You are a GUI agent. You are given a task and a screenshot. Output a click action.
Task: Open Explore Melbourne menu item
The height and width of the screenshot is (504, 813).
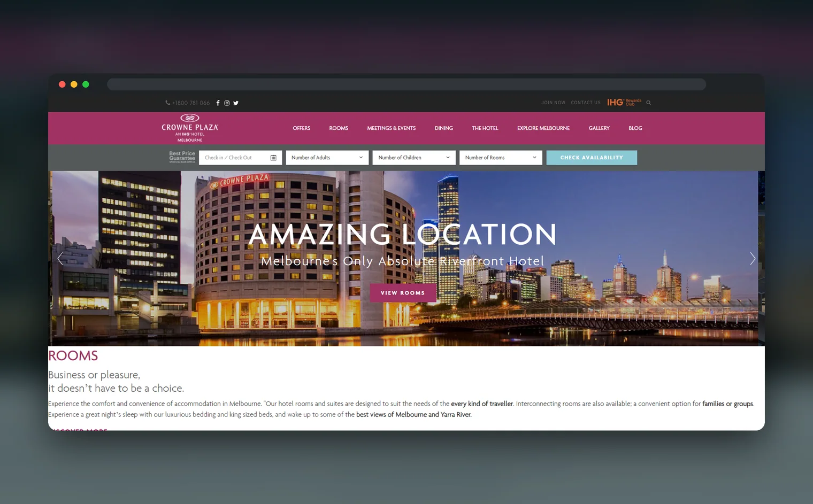click(543, 128)
